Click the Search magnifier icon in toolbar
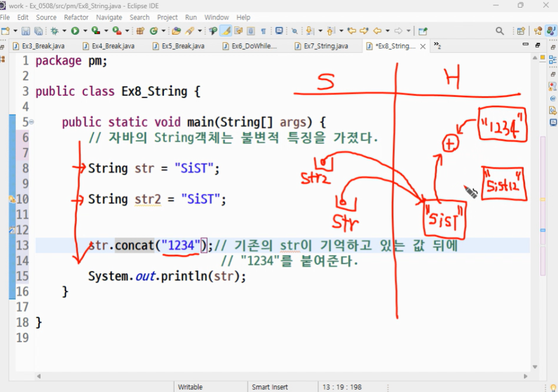This screenshot has height=392, width=558. coord(500,31)
